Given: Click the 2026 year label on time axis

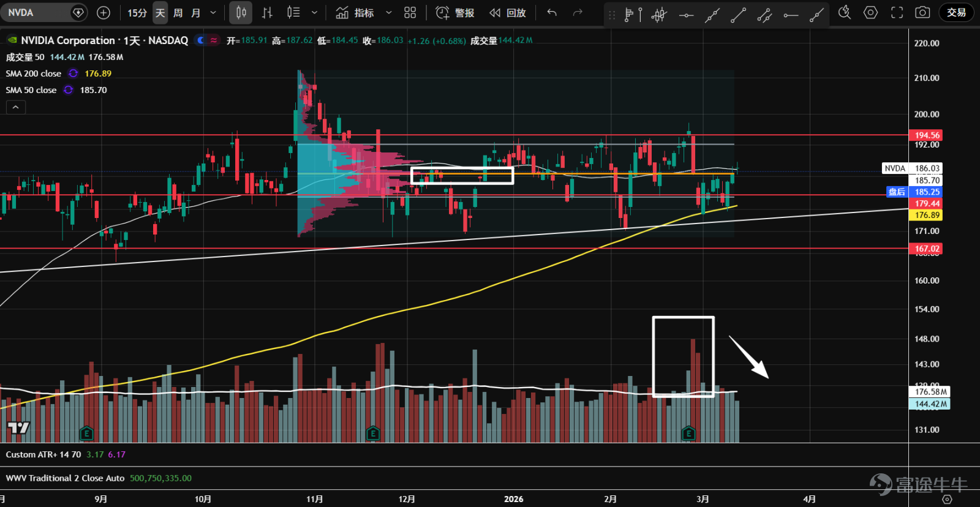Looking at the screenshot, I should click(513, 499).
